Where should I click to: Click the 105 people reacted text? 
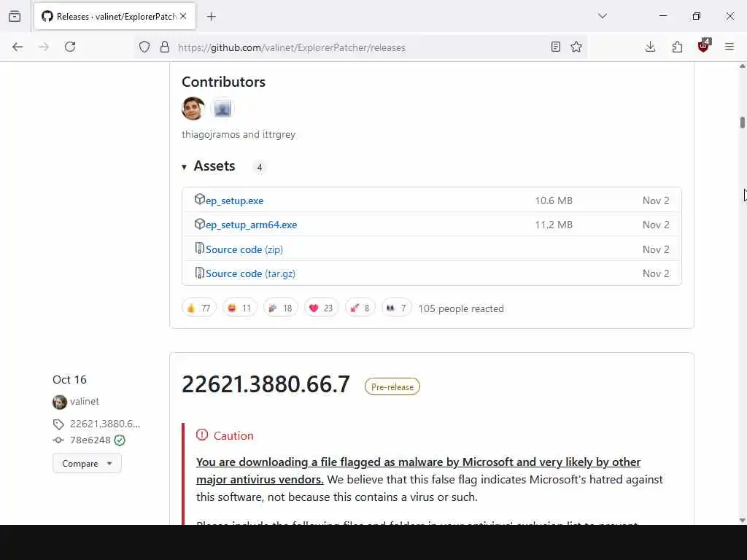(461, 308)
